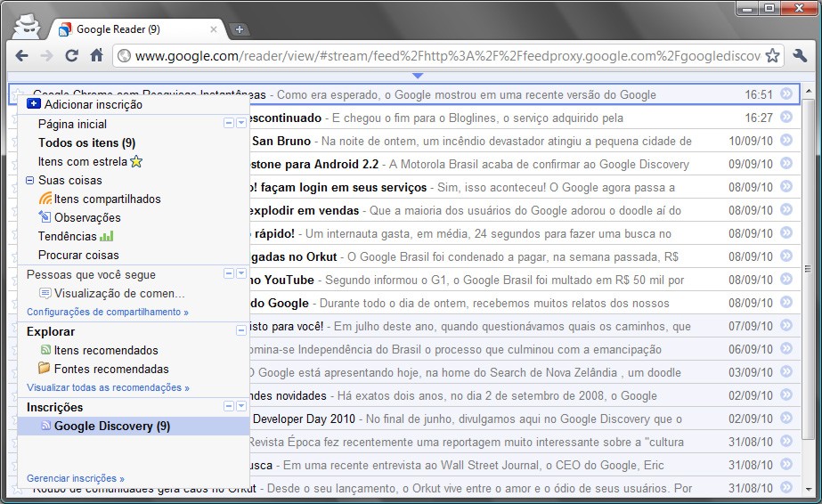Click the site info globe icon in address bar
822x504 pixels.
click(124, 55)
